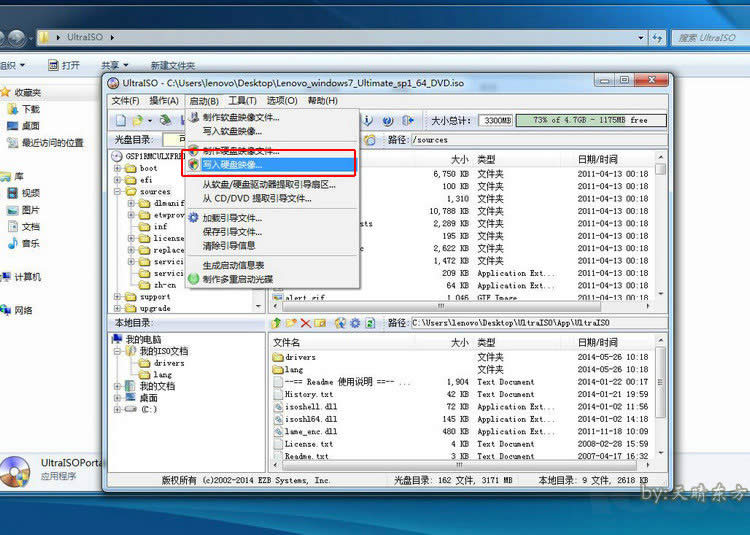This screenshot has height=535, width=750.
Task: Open the 文件(F) menu
Action: 125,100
